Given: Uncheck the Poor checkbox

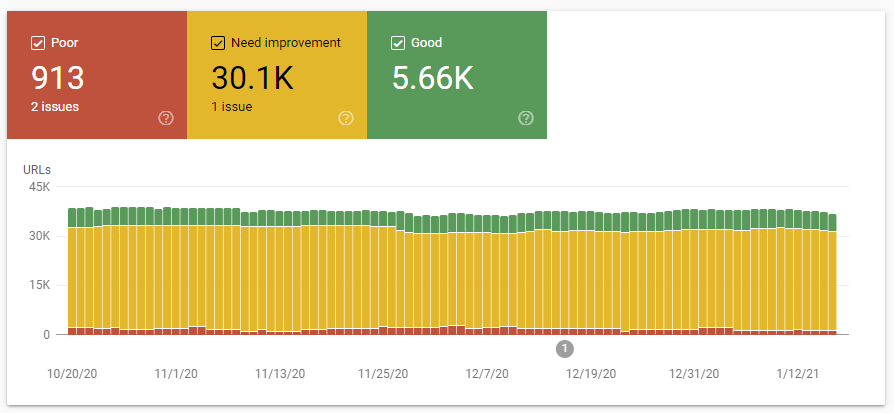Looking at the screenshot, I should [x=38, y=43].
